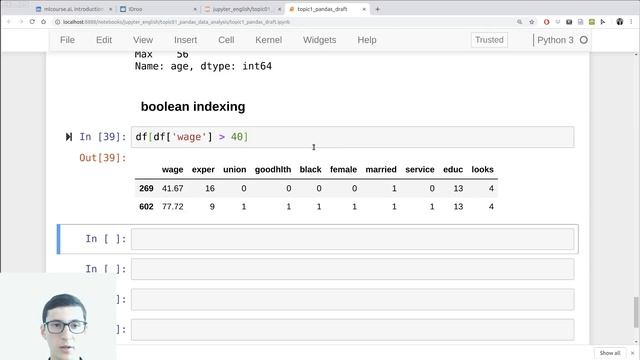Click the 'boolean indexing' heading
Viewport: 640px width, 360px height.
(x=193, y=107)
